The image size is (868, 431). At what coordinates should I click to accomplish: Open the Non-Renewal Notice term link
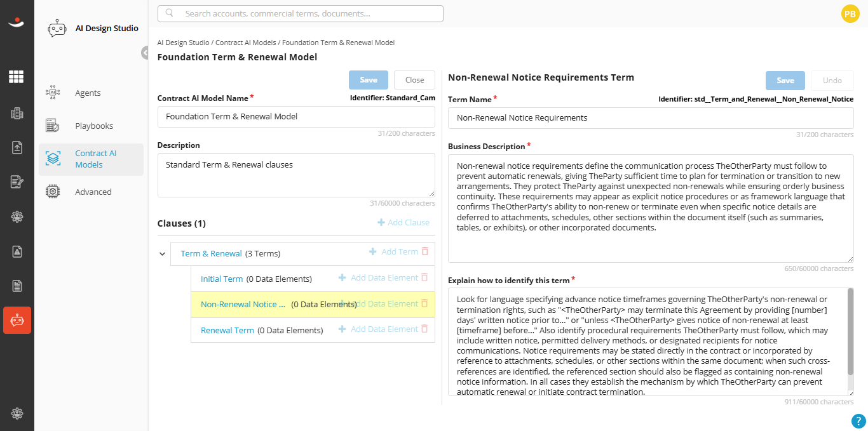tap(243, 304)
